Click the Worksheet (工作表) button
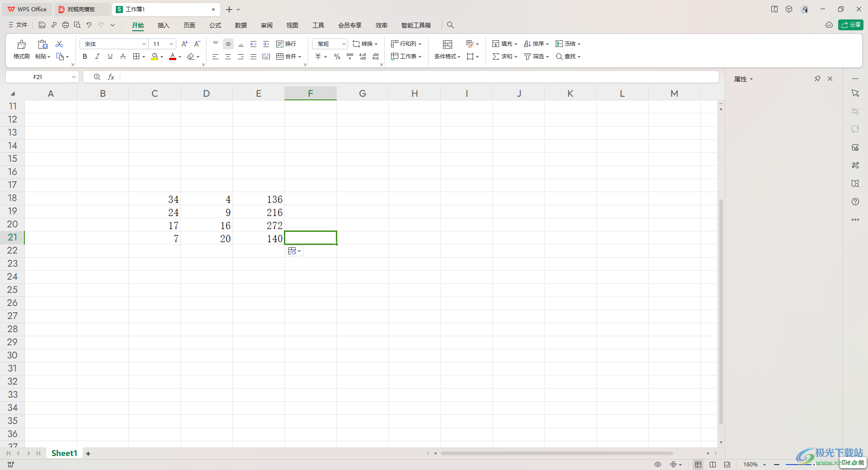This screenshot has width=868, height=470. point(406,56)
